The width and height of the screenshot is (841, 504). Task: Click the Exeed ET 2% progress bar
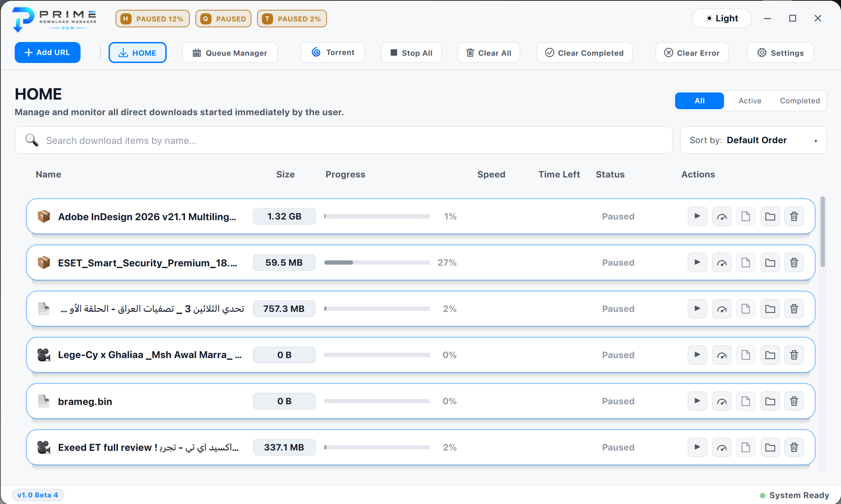pyautogui.click(x=377, y=447)
